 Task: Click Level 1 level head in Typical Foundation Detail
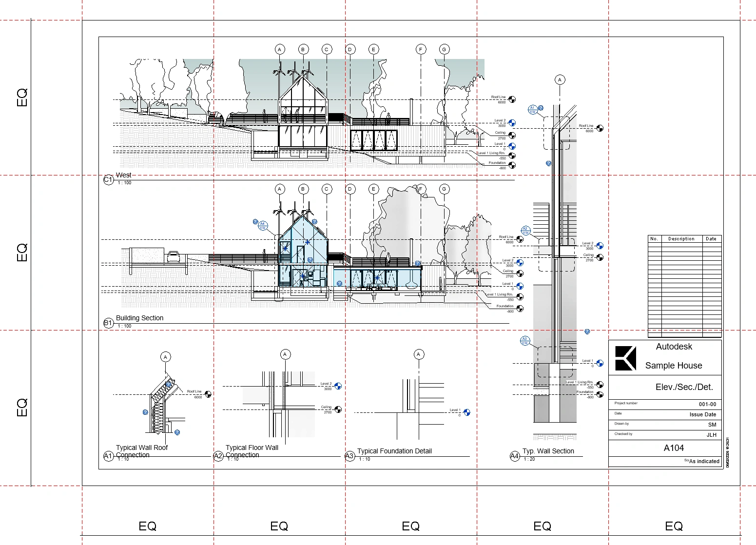pyautogui.click(x=466, y=412)
